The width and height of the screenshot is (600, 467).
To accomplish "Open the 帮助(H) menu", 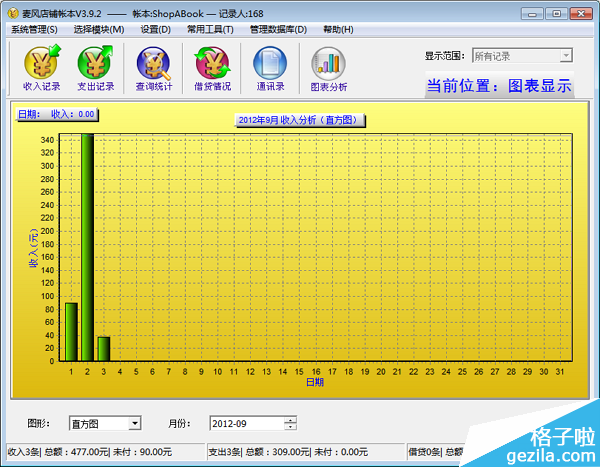I will pos(338,30).
